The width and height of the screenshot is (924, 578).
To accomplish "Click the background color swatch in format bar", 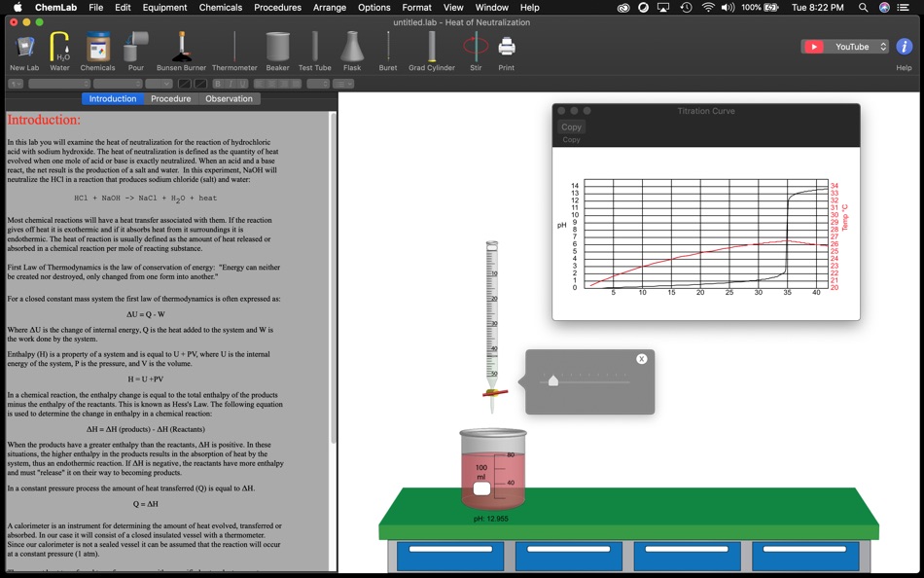I will pos(200,84).
